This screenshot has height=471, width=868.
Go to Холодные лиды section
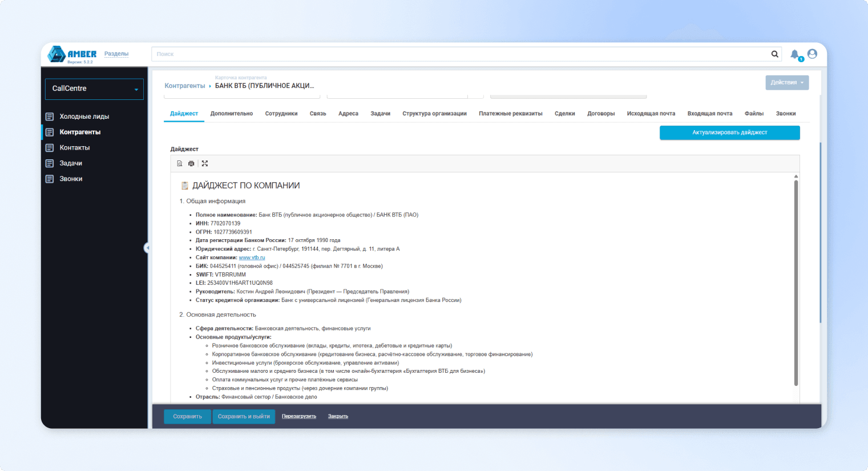(x=84, y=116)
